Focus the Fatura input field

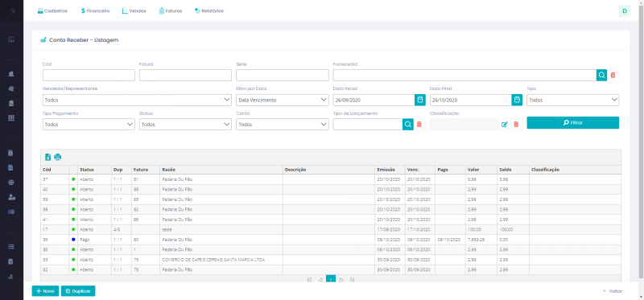[x=186, y=75]
